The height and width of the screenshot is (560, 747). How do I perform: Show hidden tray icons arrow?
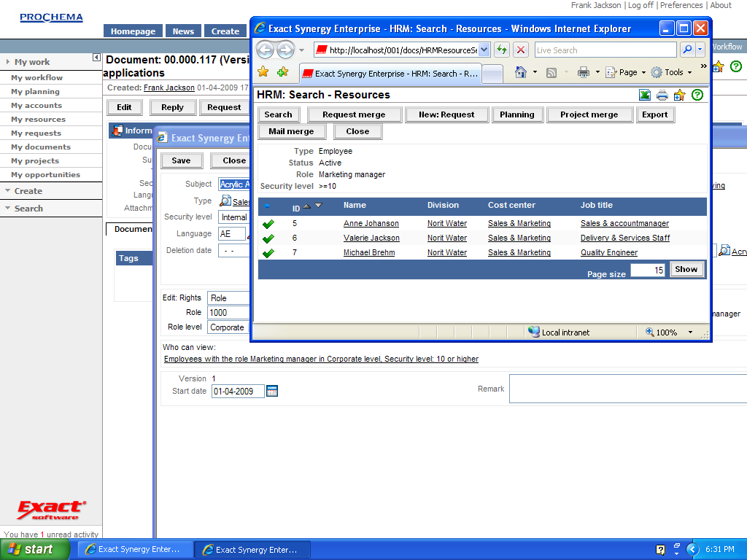692,550
